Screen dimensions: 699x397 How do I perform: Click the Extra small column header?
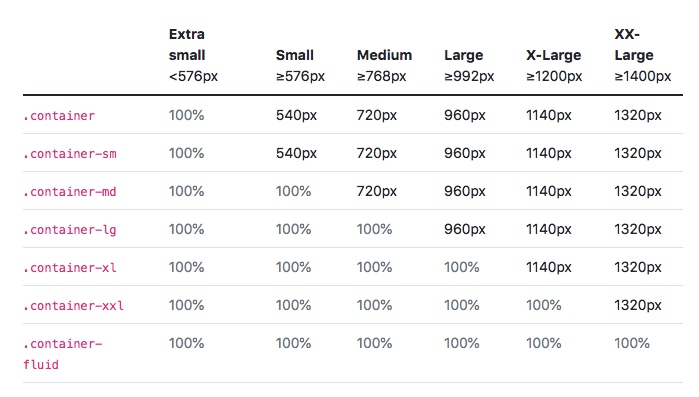pyautogui.click(x=193, y=55)
